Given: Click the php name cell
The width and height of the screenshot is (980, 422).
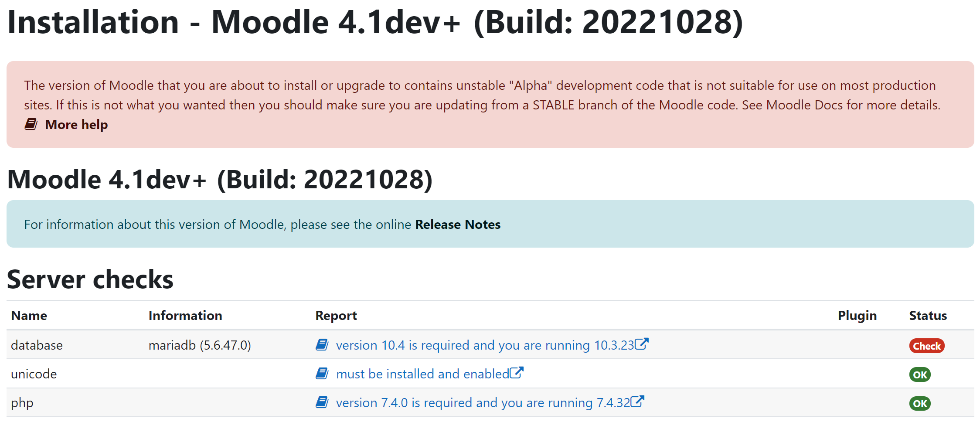Looking at the screenshot, I should (22, 403).
